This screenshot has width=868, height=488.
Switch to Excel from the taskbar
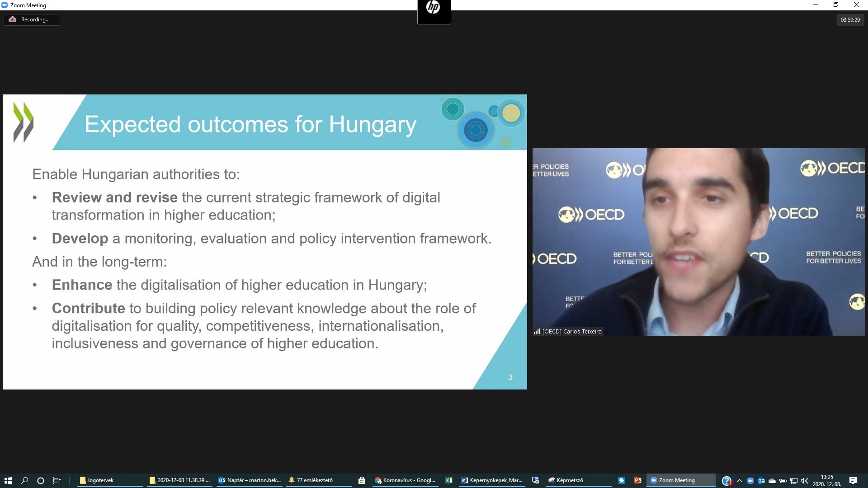point(448,480)
